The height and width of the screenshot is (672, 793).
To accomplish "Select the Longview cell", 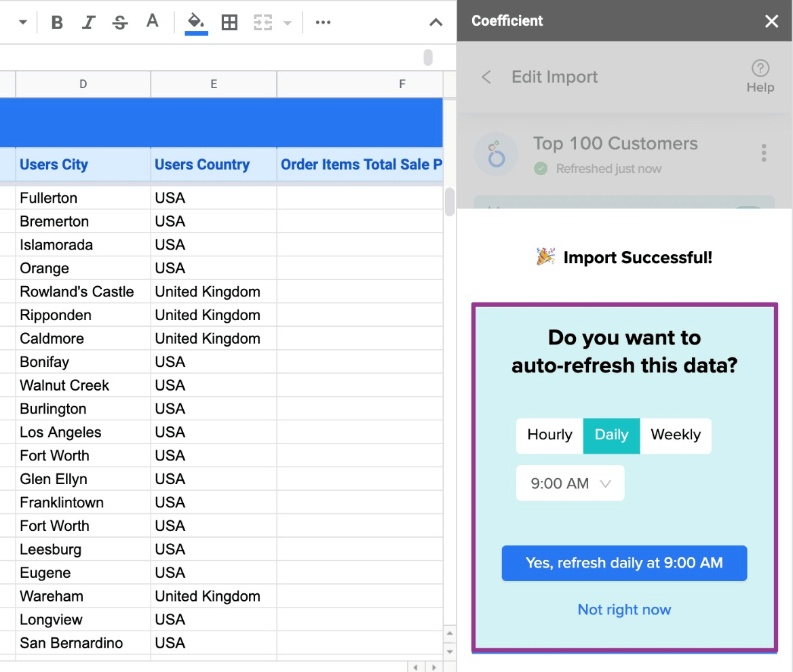I will click(83, 619).
